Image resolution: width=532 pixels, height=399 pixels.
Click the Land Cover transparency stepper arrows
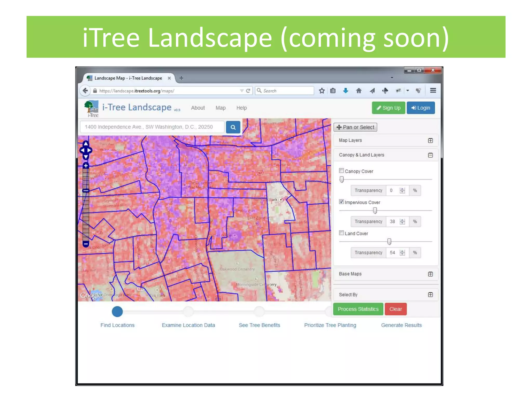[x=402, y=253]
